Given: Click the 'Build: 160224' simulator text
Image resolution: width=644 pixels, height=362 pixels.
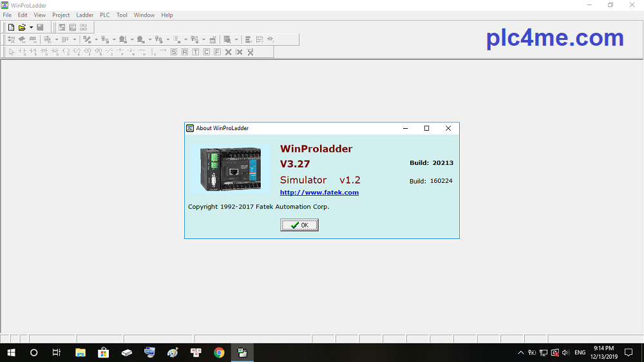Looking at the screenshot, I should coord(431,181).
